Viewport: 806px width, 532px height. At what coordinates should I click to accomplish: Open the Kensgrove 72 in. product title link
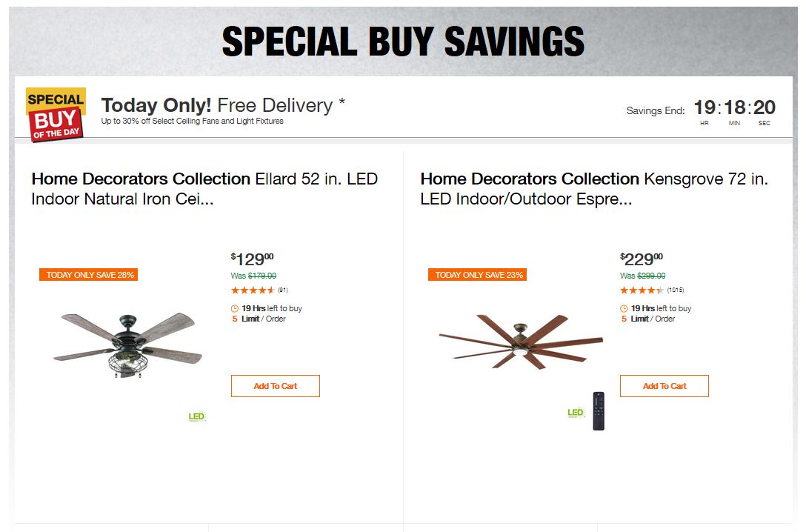click(593, 189)
